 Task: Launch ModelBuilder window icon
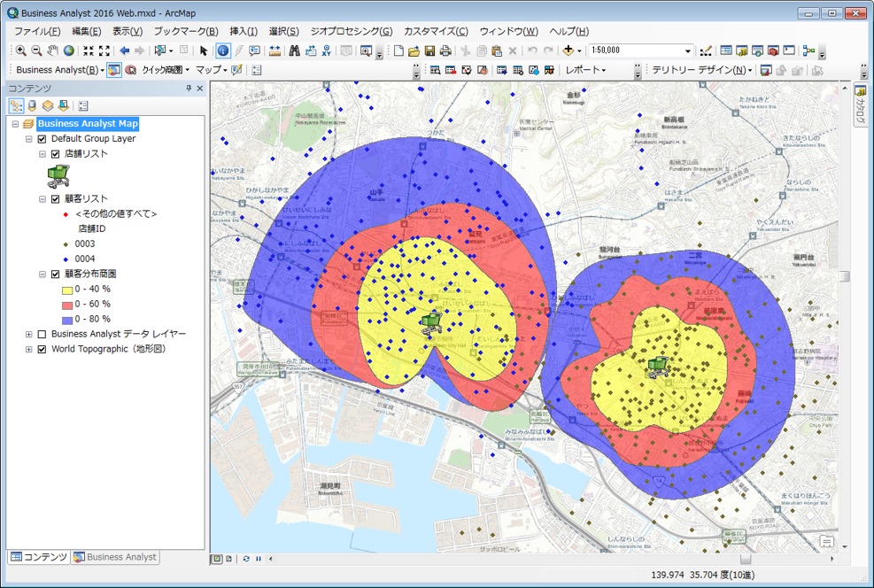(x=808, y=50)
